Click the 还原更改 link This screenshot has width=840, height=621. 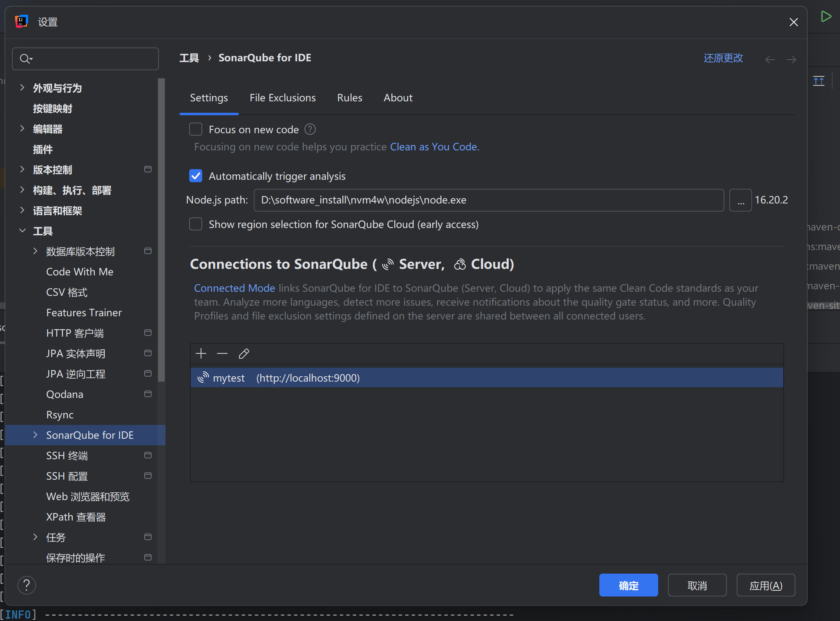point(723,58)
